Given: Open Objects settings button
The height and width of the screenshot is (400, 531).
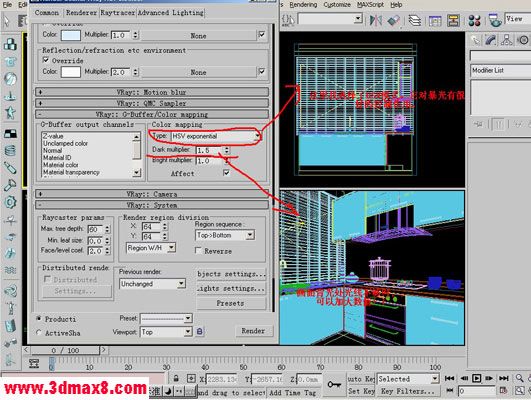Looking at the screenshot, I should [x=230, y=274].
